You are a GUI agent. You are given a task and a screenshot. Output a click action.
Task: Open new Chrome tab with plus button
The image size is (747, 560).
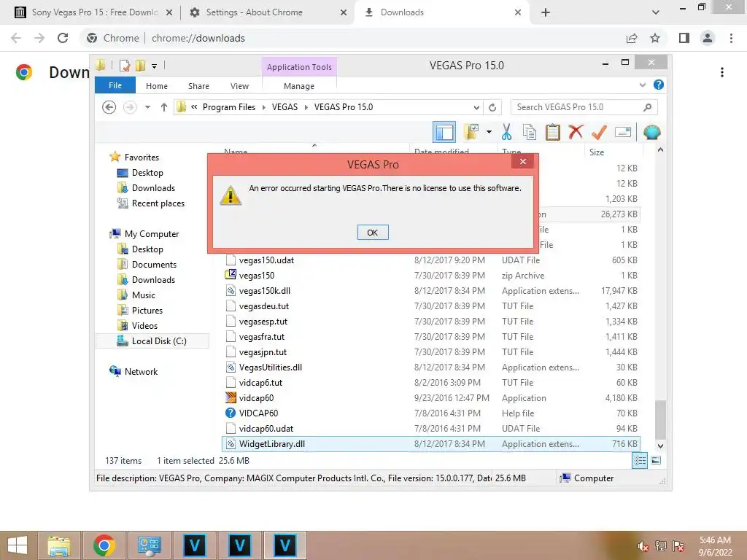coord(546,12)
